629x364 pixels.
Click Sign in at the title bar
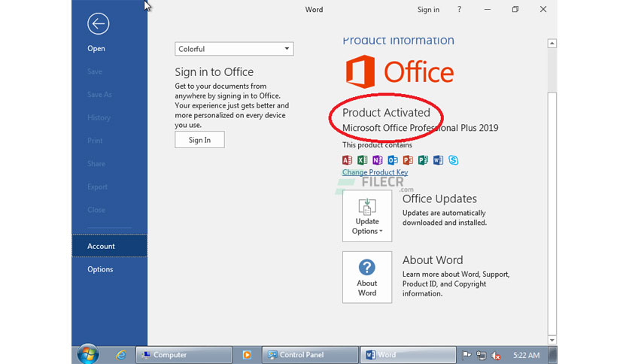[428, 10]
